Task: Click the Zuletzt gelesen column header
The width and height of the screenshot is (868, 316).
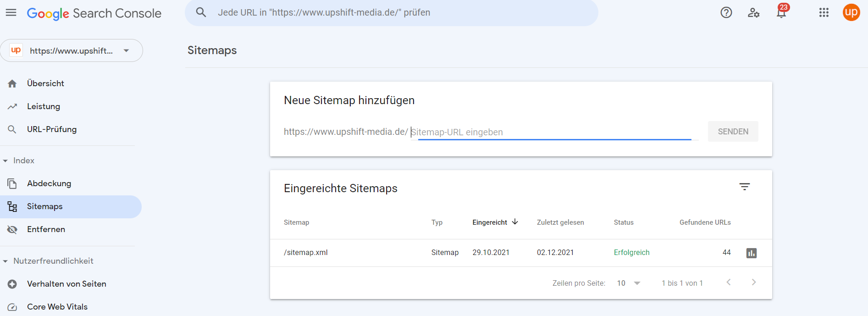Action: (560, 222)
